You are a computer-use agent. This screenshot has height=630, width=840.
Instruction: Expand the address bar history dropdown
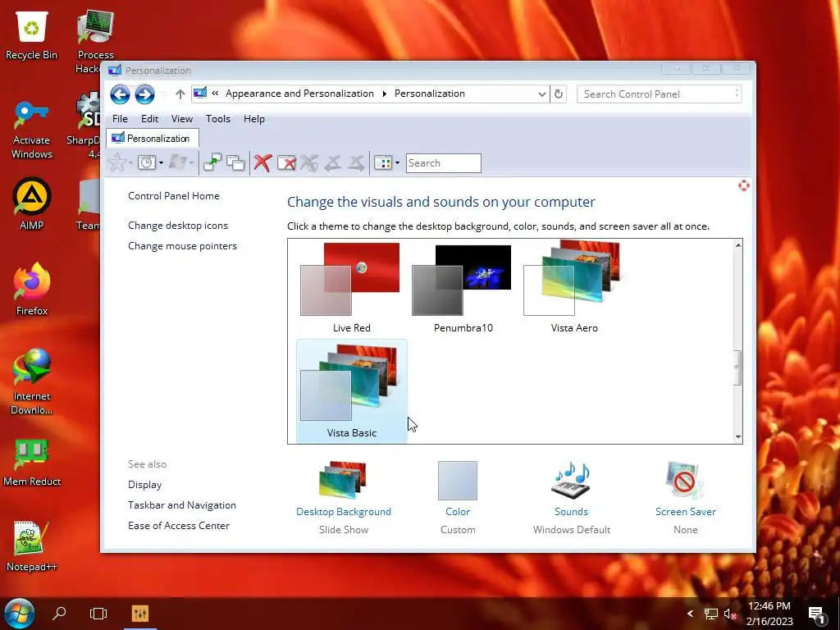pyautogui.click(x=541, y=94)
